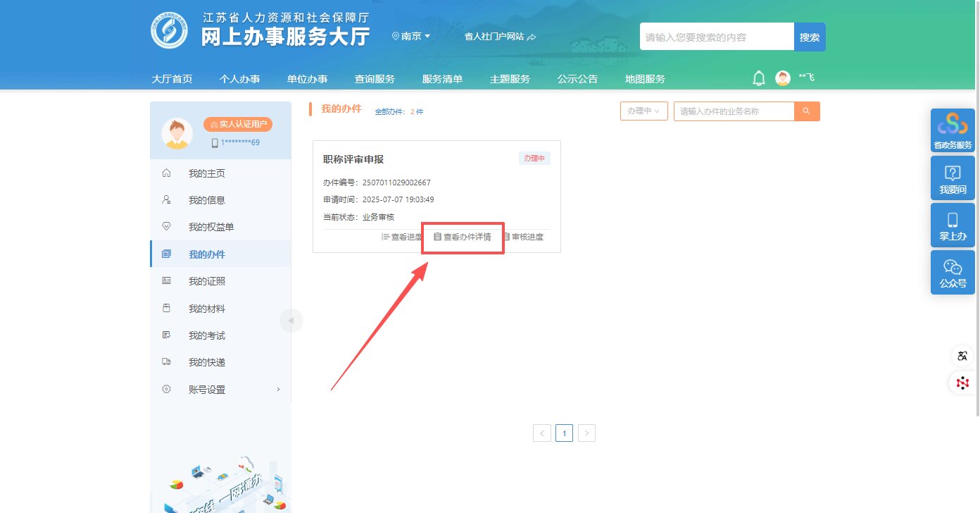The image size is (980, 513).
Task: Open 我要问 help widget
Action: pyautogui.click(x=953, y=178)
